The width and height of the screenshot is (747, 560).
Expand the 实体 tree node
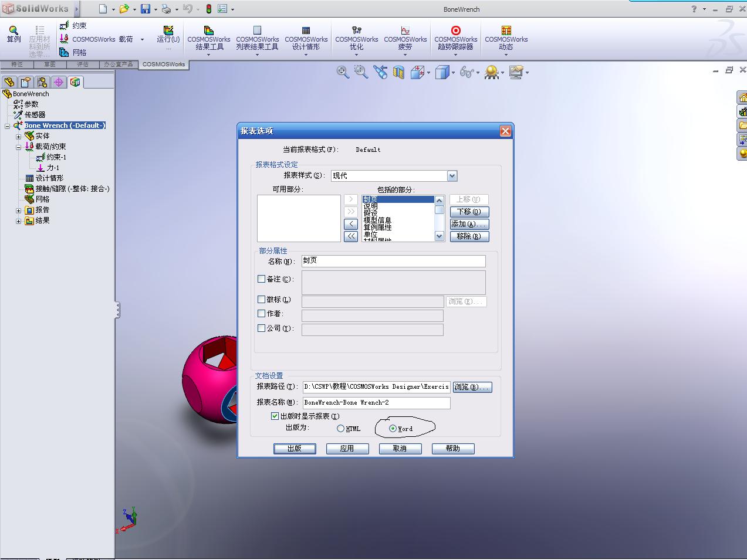[18, 137]
